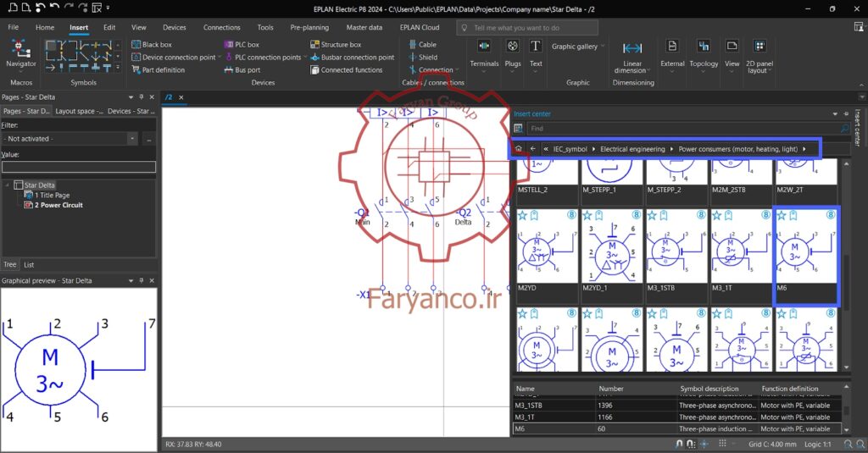Image resolution: width=868 pixels, height=453 pixels.
Task: Toggle tag bookmark on M2YD symbol
Action: pos(534,215)
